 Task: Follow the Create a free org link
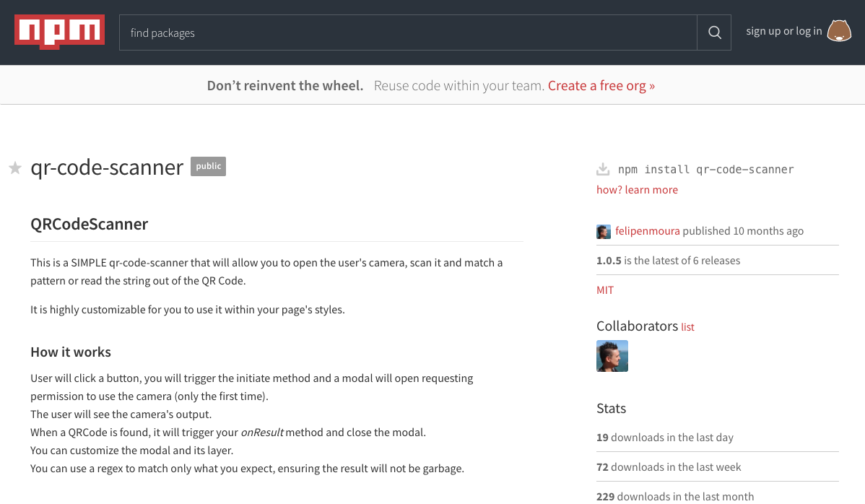coord(601,85)
